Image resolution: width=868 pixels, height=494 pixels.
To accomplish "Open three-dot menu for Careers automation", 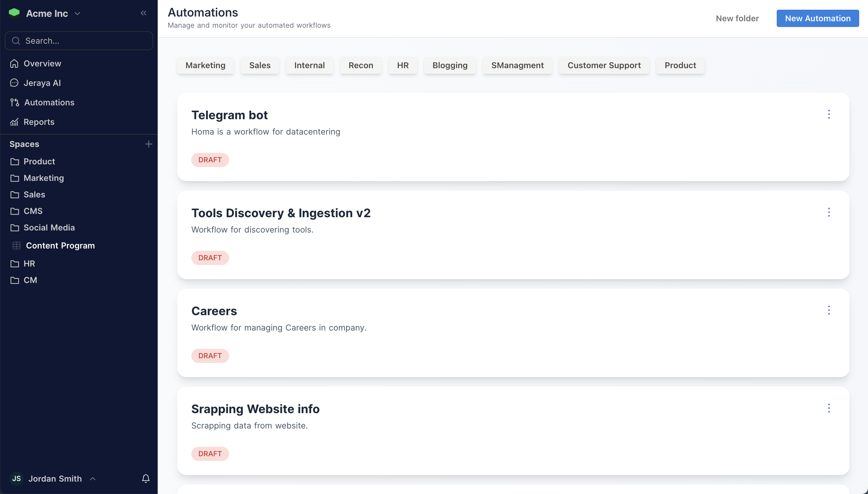I will [829, 310].
